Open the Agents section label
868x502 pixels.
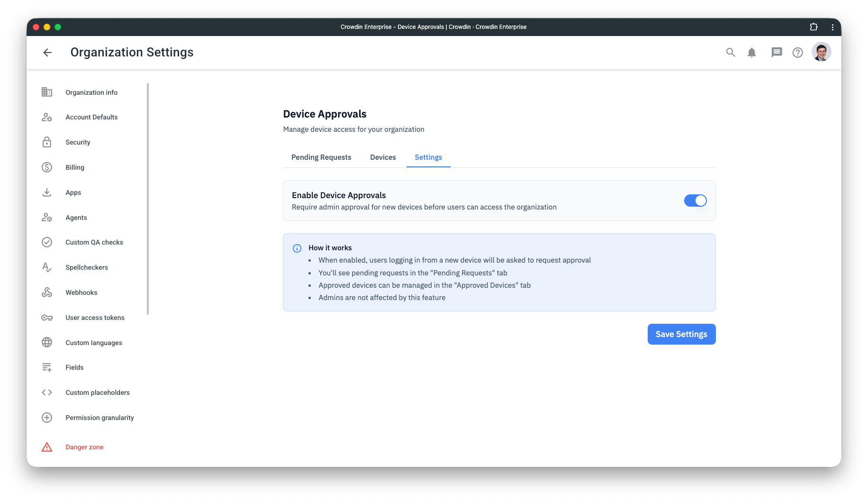[x=76, y=218]
